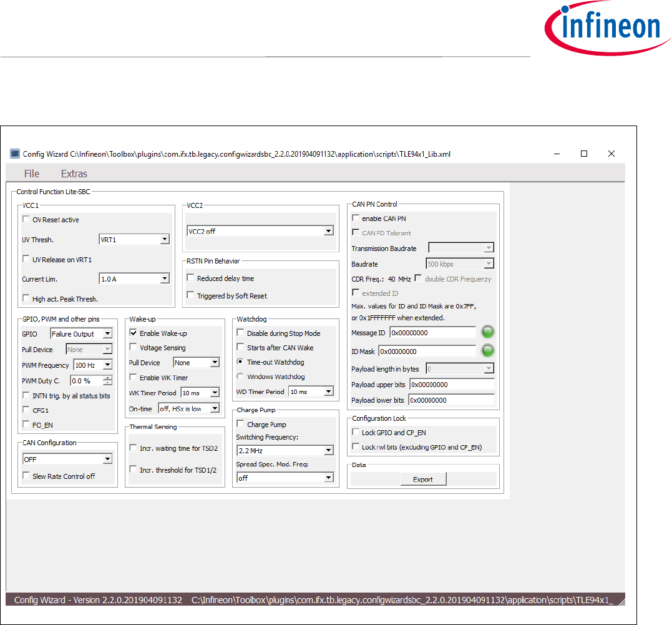Click Payload lower bits field
672x625 pixels.
click(451, 400)
